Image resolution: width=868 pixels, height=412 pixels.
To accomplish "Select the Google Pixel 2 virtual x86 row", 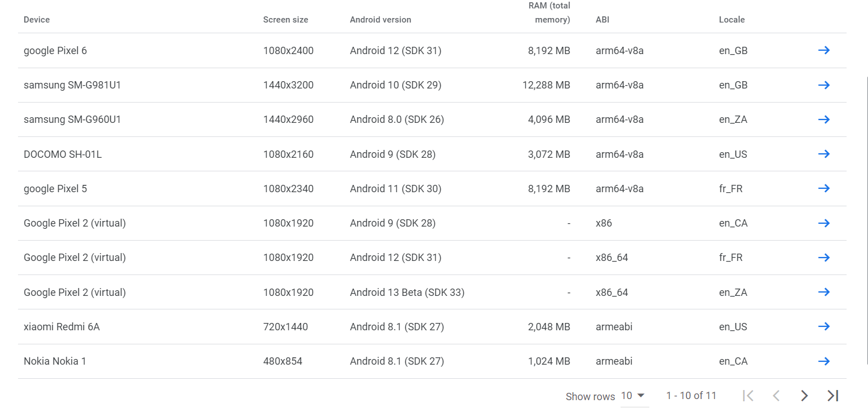I will point(74,223).
